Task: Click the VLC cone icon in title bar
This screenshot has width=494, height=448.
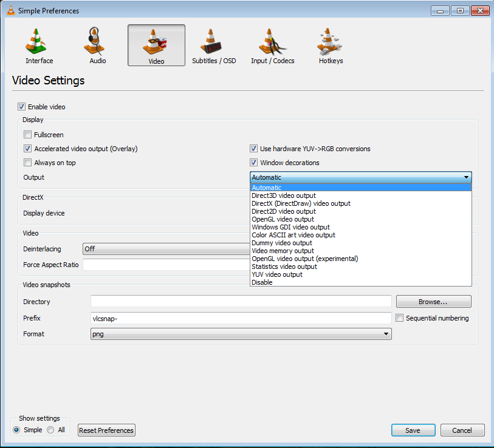Action: [11, 10]
